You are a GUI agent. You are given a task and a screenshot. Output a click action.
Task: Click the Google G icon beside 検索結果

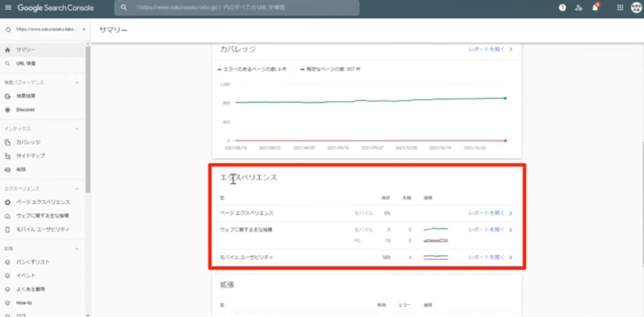coord(8,96)
